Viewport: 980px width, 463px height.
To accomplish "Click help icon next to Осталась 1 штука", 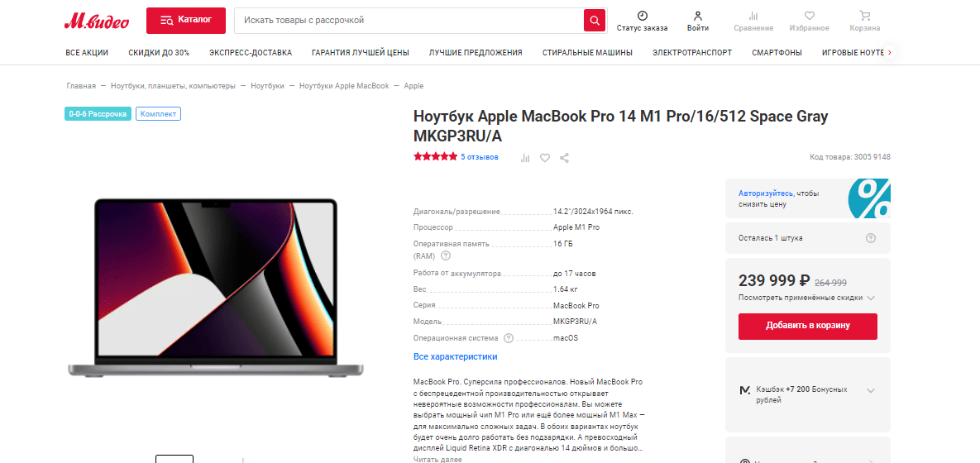I will [x=871, y=238].
